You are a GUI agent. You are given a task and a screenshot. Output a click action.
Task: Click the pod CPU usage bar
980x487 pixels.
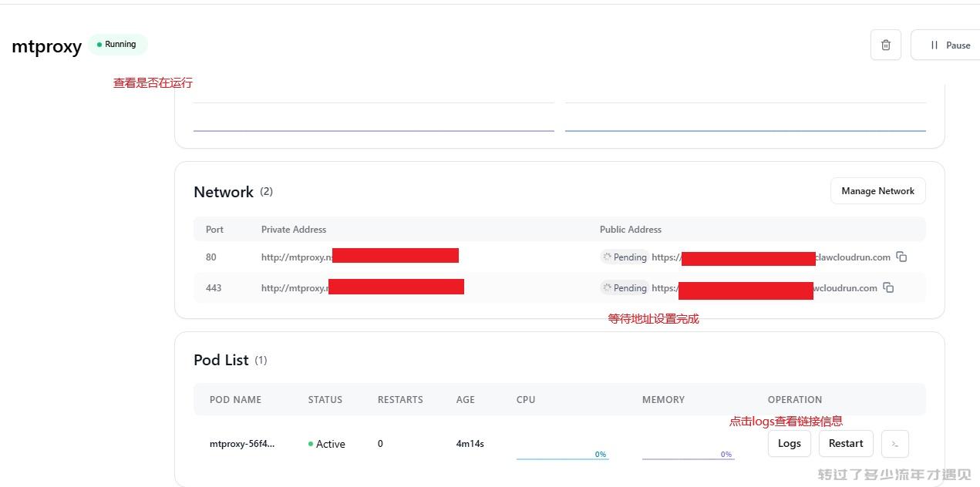[x=562, y=455]
